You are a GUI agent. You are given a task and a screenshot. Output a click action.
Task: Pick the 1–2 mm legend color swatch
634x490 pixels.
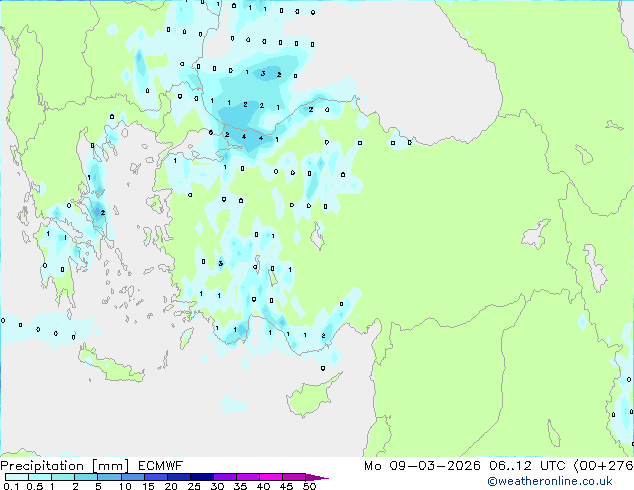point(63,477)
